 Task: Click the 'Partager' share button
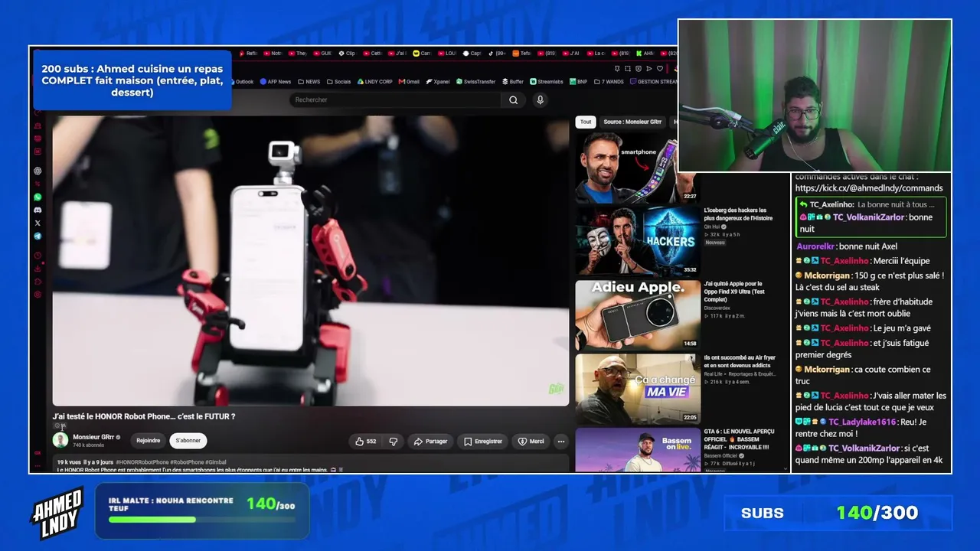pos(431,441)
